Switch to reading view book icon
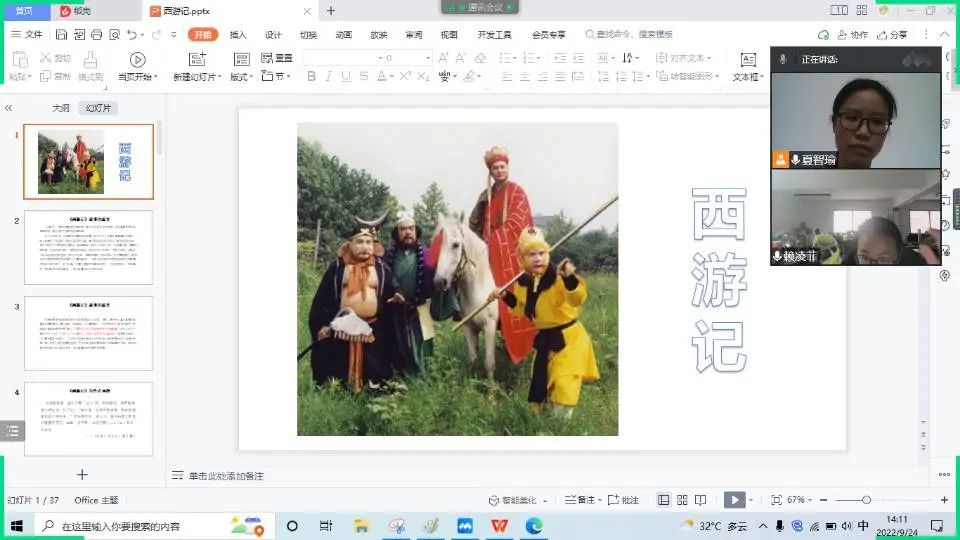 700,500
